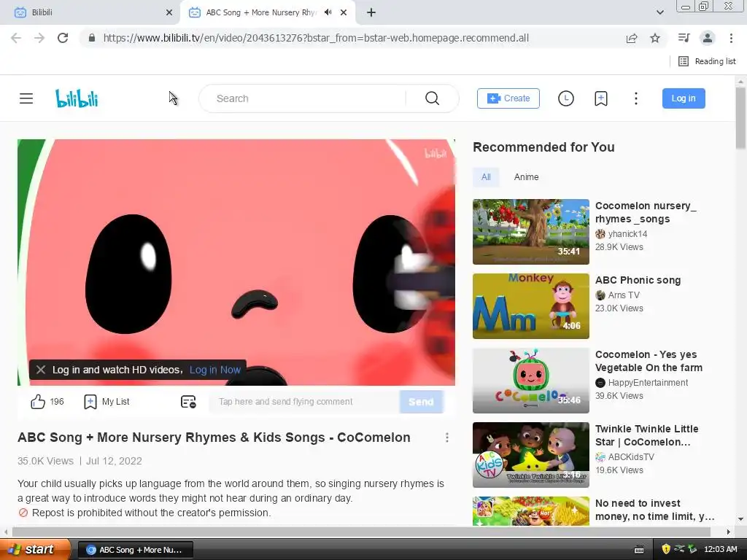Click the Log in button
This screenshot has height=560, width=747.
[684, 98]
